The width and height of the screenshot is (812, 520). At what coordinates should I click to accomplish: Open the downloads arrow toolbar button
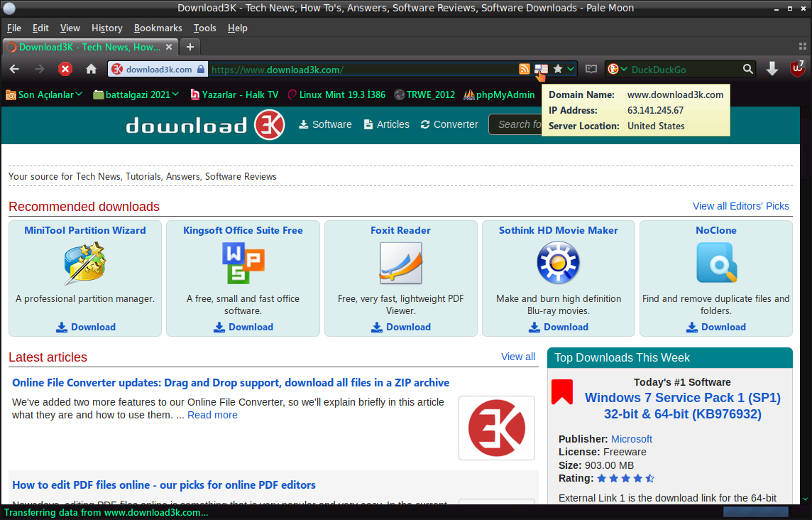point(772,69)
